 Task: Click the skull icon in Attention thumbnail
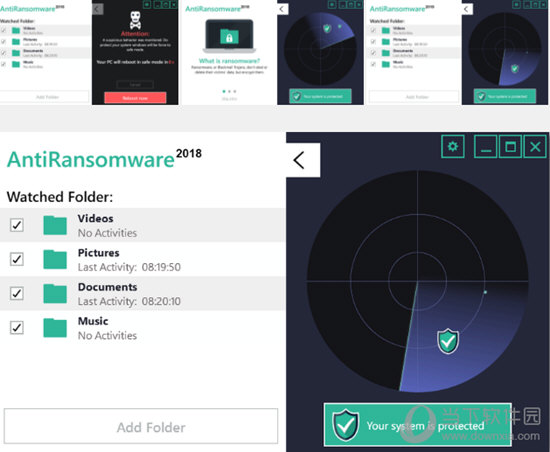coord(135,20)
